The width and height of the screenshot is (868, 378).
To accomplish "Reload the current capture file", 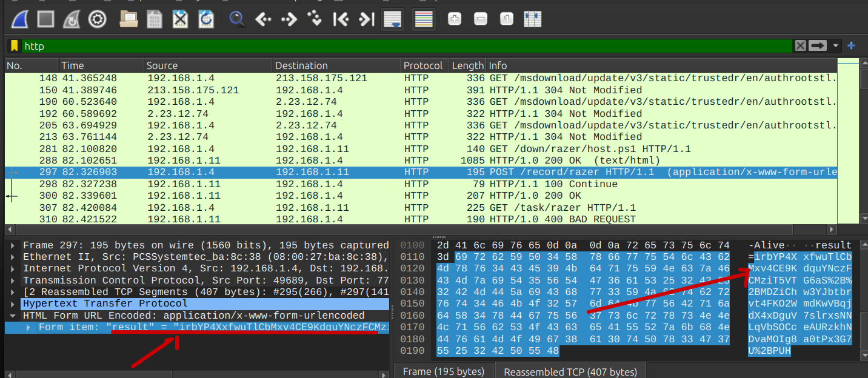I will point(206,19).
